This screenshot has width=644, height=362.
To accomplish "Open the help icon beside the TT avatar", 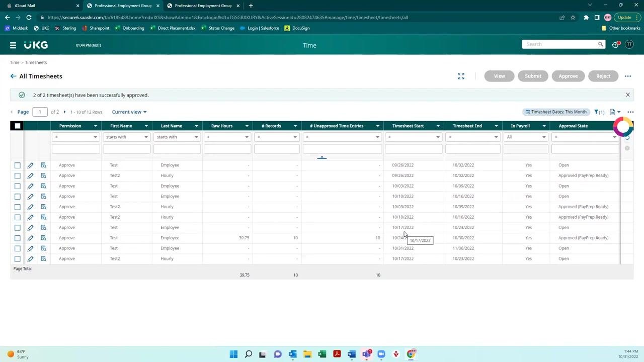I will pyautogui.click(x=615, y=45).
